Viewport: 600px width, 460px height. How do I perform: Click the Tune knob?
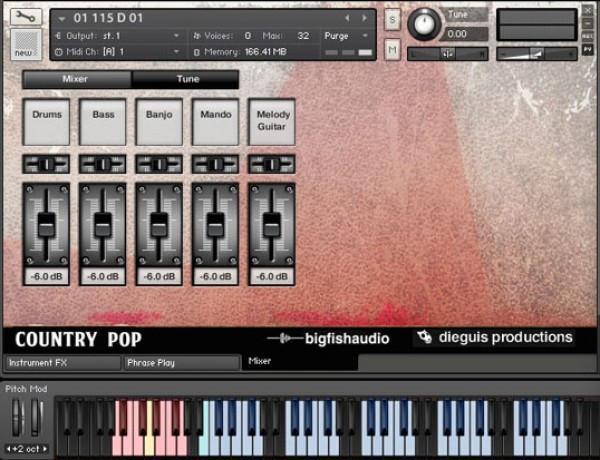(426, 23)
